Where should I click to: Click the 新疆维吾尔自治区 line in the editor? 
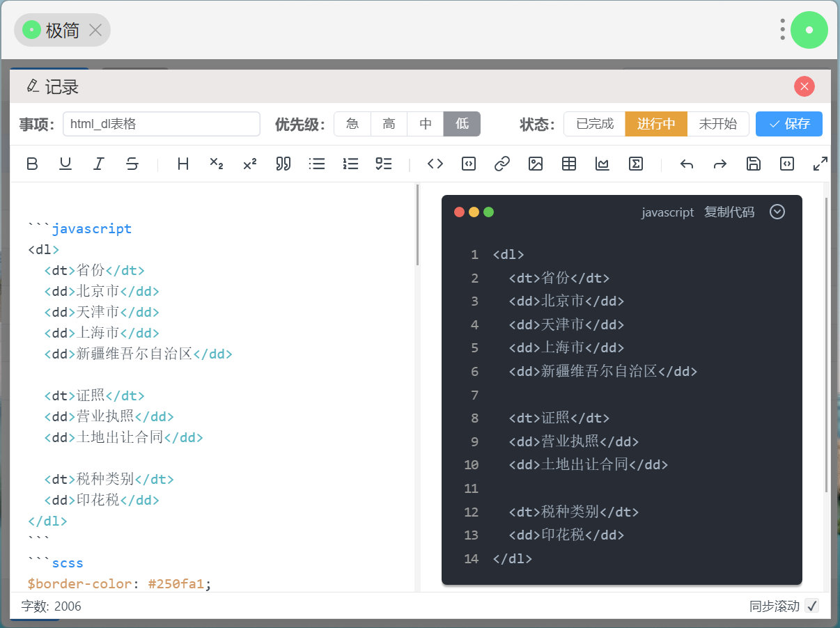tap(138, 354)
